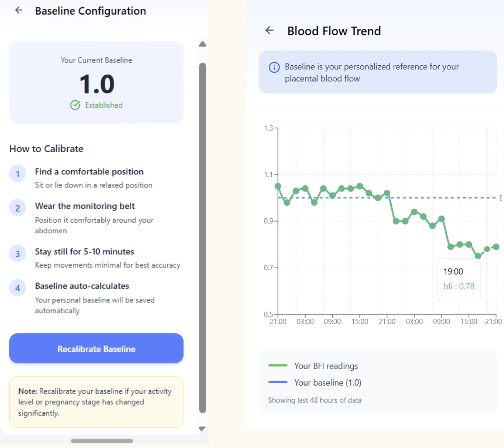Image resolution: width=504 pixels, height=448 pixels.
Task: Click the blue baseline legend line
Action: pyautogui.click(x=278, y=382)
